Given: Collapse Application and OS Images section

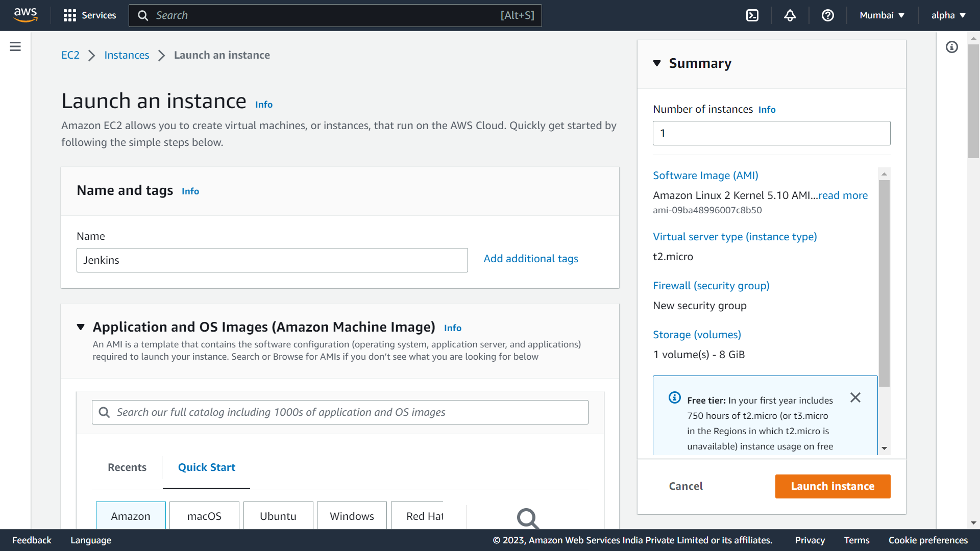Looking at the screenshot, I should coord(81,327).
